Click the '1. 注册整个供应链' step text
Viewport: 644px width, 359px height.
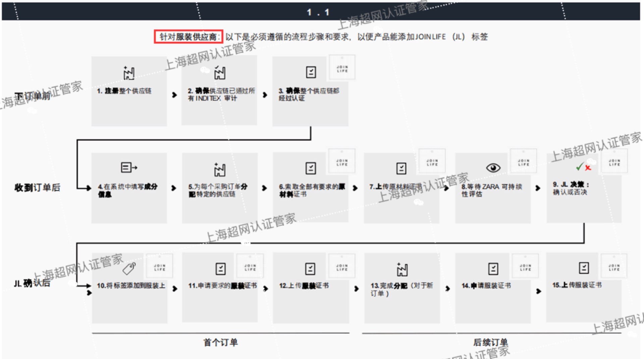pos(124,91)
